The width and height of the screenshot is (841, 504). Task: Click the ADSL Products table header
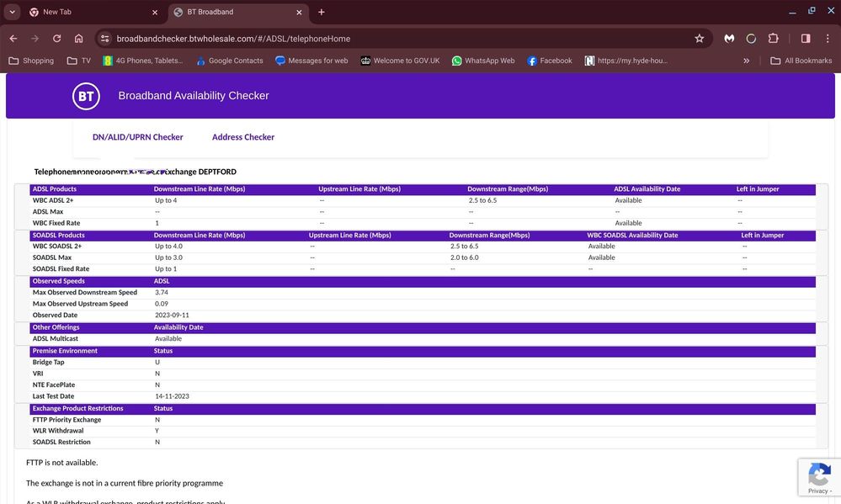coord(54,188)
